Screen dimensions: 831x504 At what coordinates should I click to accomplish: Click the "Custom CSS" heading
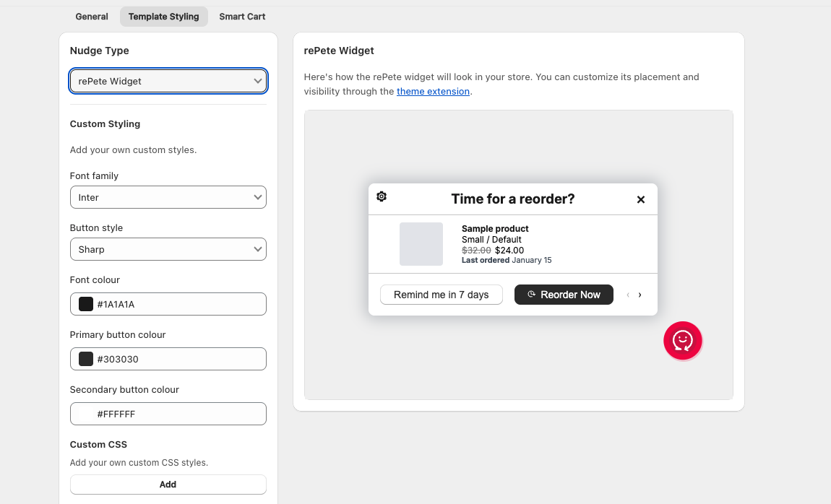pos(98,445)
